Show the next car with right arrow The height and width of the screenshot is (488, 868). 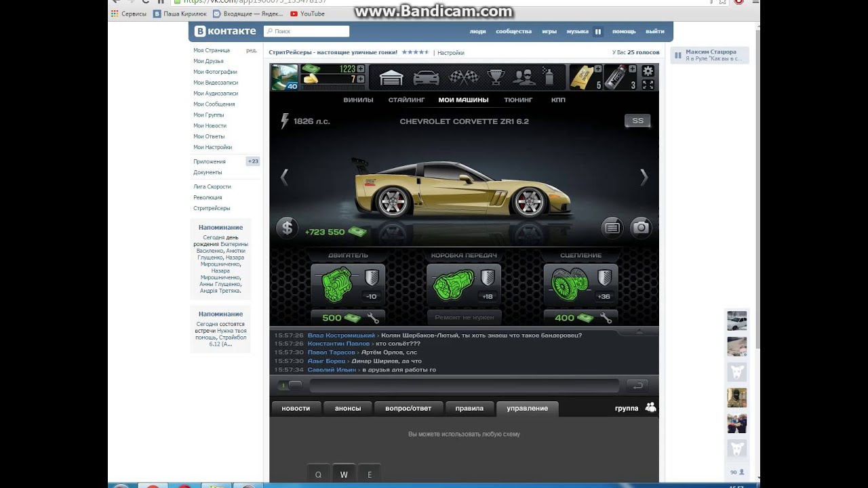point(644,177)
